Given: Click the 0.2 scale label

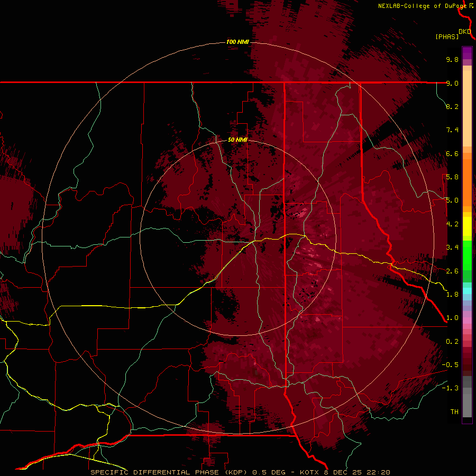Looking at the screenshot, I should point(452,342).
